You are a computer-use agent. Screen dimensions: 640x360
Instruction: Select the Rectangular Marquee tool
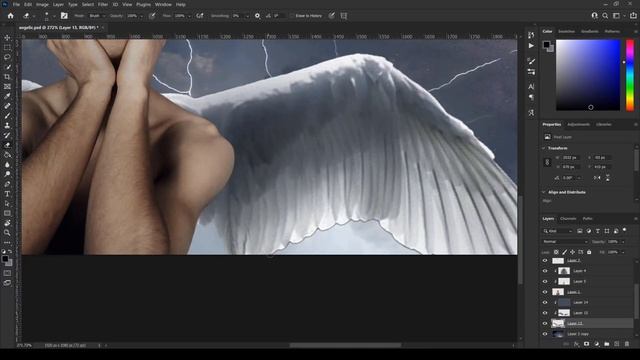pos(7,47)
